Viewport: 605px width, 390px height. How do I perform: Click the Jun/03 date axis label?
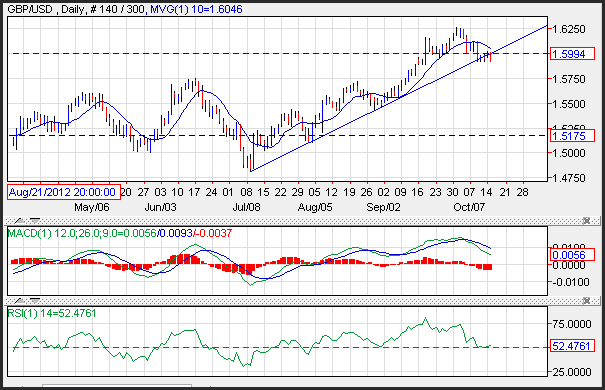[161, 208]
